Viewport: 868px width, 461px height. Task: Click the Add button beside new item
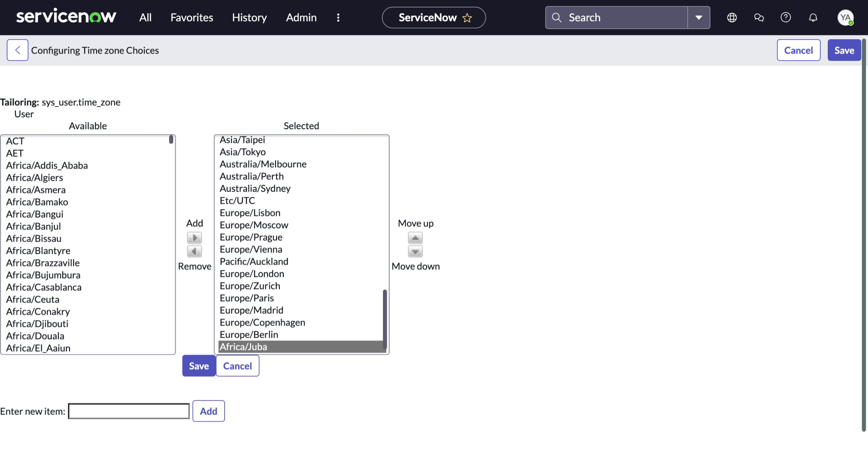coord(208,411)
